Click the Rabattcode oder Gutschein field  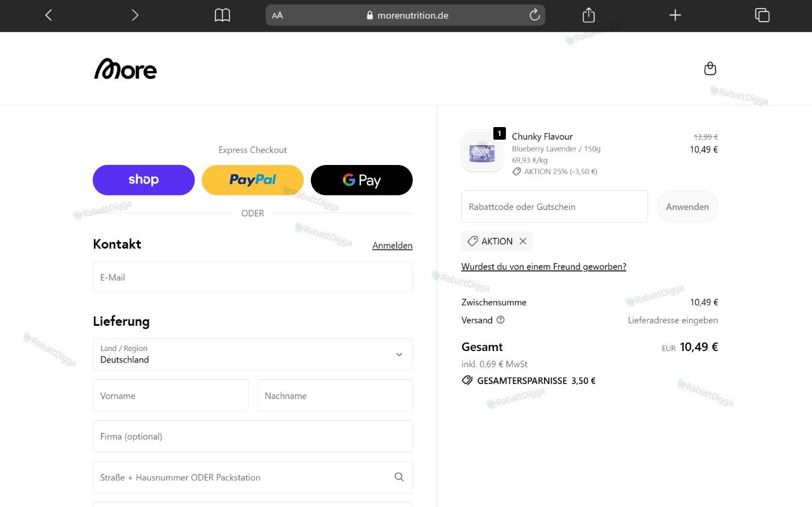pos(555,207)
